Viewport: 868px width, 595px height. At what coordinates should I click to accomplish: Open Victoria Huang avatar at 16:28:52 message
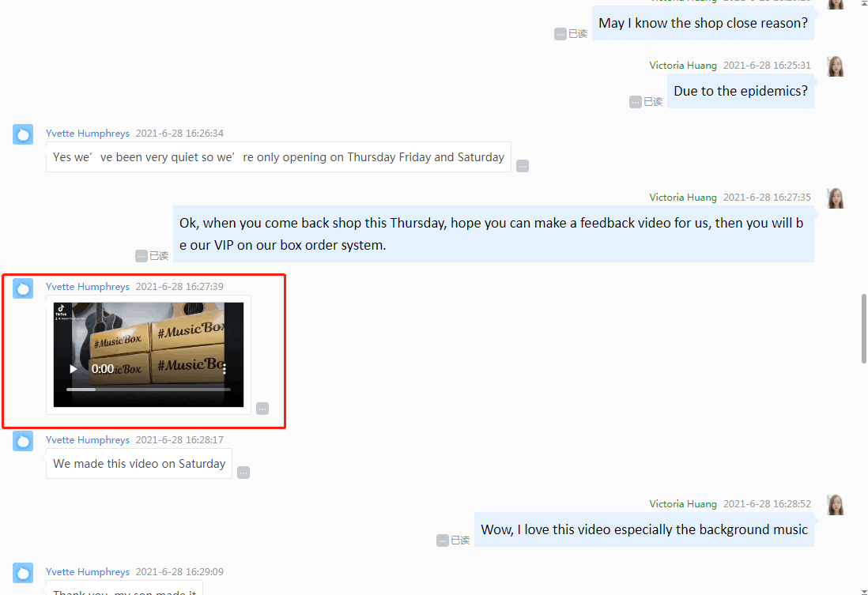coord(836,505)
